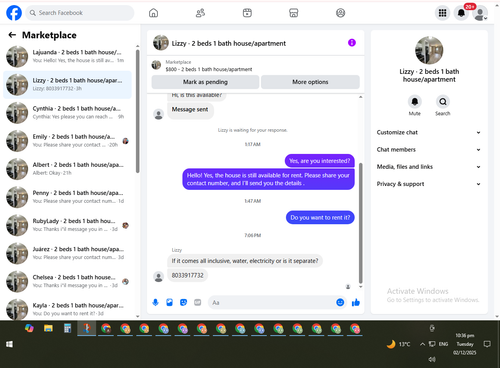The image size is (500, 368).
Task: Send a thumbs-up like
Action: 356,302
